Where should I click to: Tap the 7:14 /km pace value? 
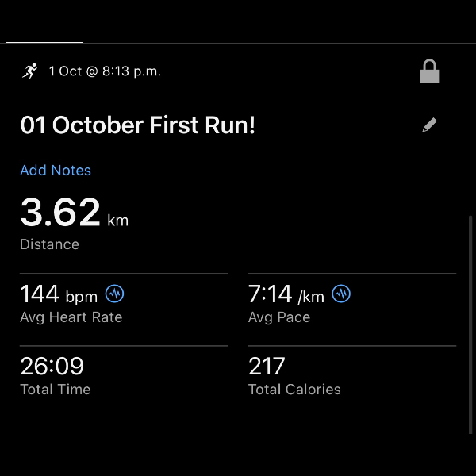pyautogui.click(x=286, y=295)
